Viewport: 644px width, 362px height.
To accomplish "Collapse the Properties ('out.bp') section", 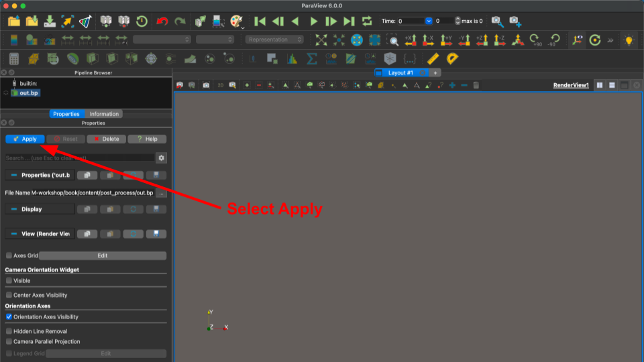I will click(14, 175).
